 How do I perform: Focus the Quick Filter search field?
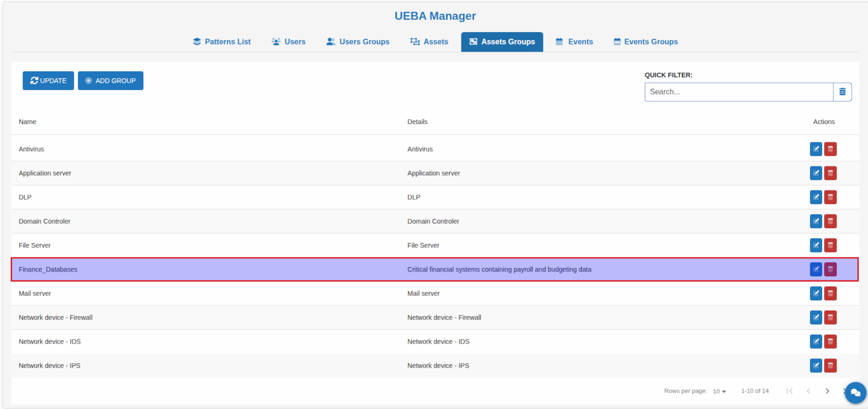coord(738,92)
